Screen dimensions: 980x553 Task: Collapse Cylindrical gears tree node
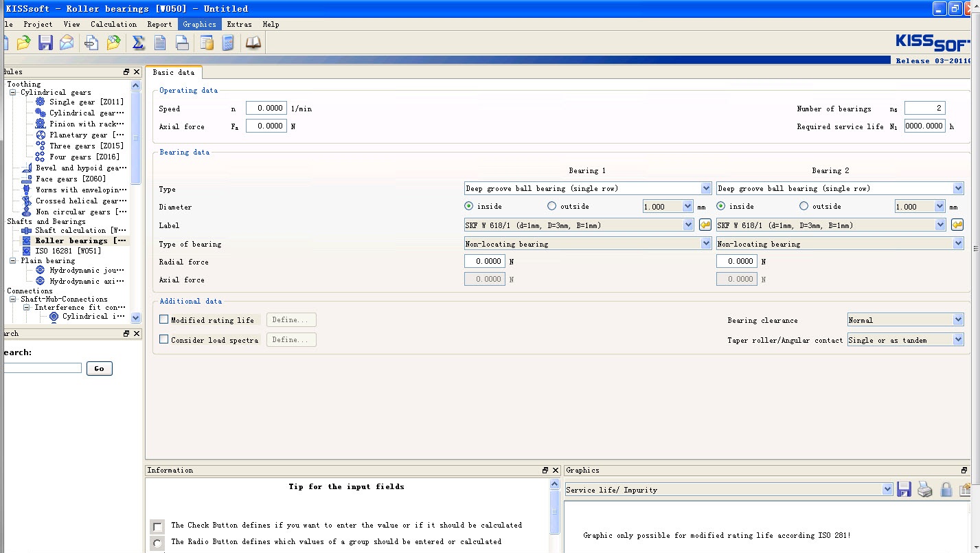(12, 92)
